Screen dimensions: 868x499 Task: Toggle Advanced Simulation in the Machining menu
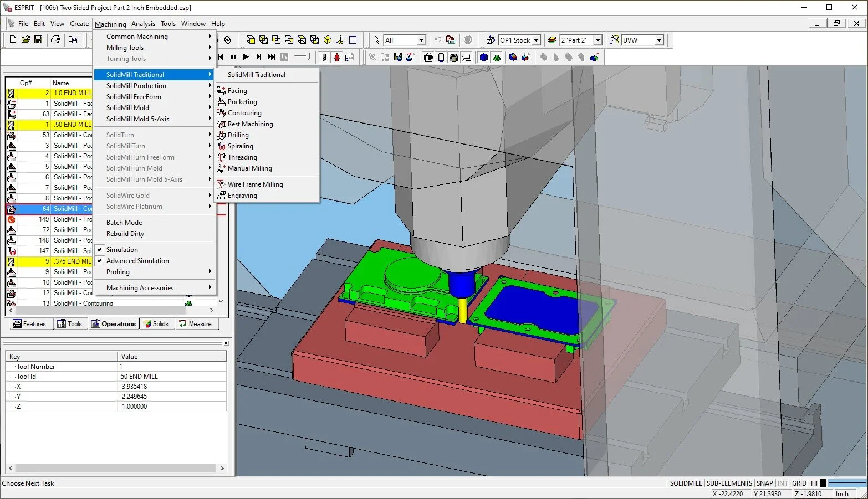point(154,261)
